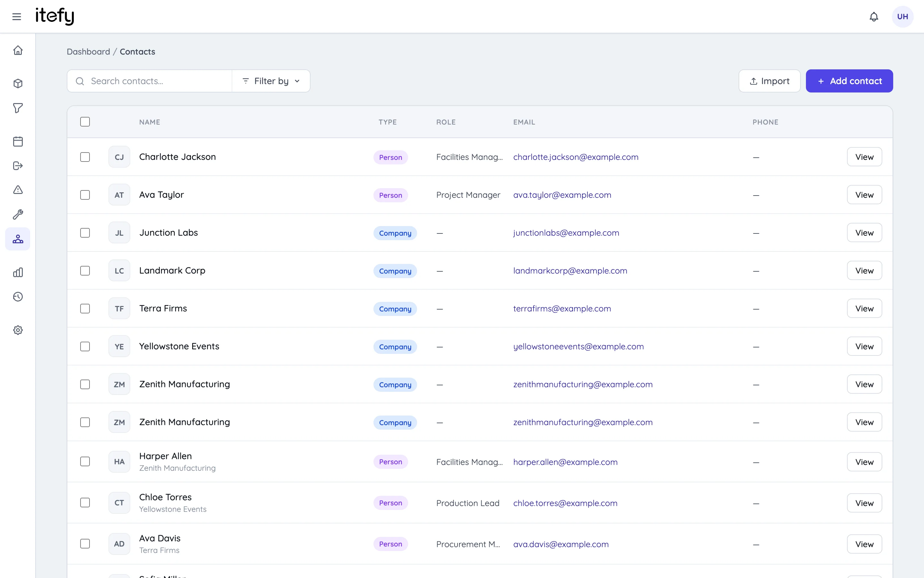Click the TF avatar for Terra Firms
Viewport: 924px width, 578px height.
pos(119,308)
